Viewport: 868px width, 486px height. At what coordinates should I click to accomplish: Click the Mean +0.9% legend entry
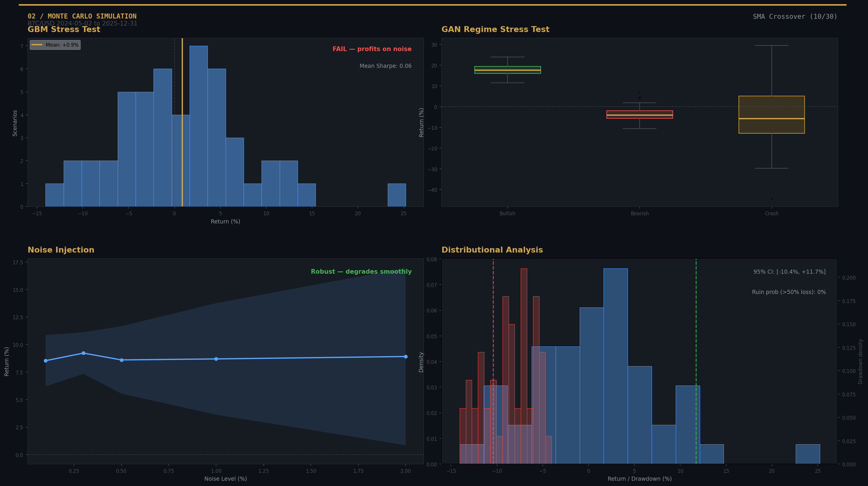(55, 45)
